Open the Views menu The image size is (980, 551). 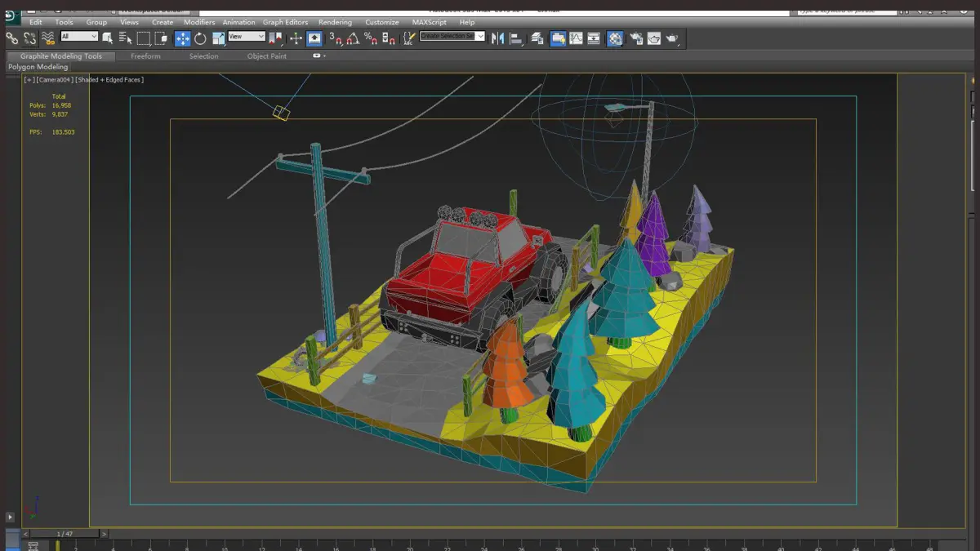coord(129,22)
